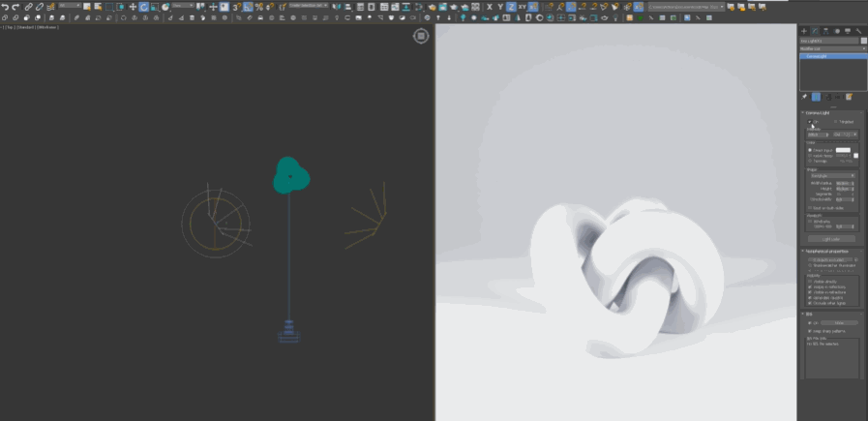Click the Configure Modifier Sets icon

click(x=849, y=97)
